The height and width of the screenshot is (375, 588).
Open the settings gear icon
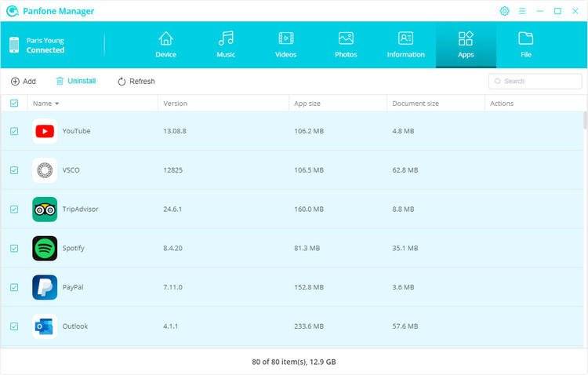point(504,11)
